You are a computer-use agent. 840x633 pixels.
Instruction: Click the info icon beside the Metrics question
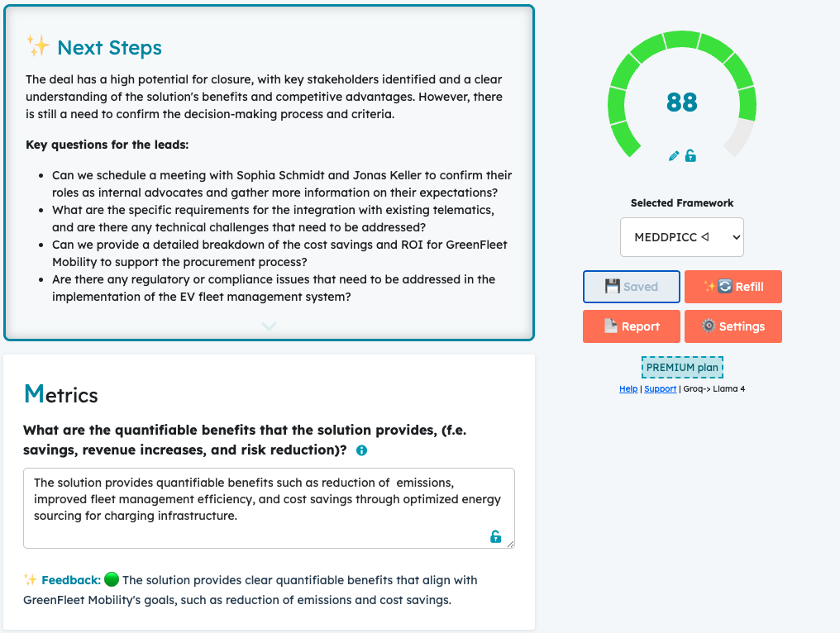click(x=361, y=450)
